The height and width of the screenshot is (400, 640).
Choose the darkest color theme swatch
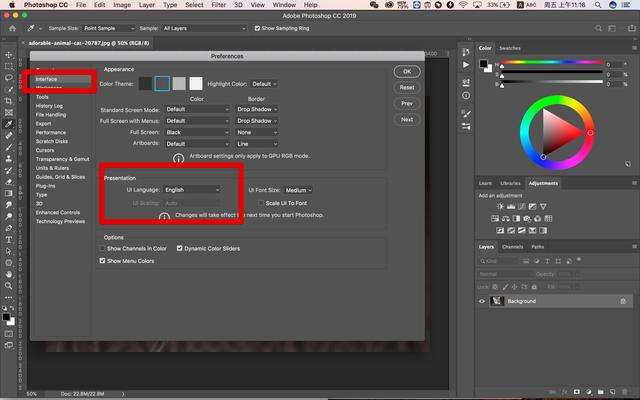tap(145, 84)
